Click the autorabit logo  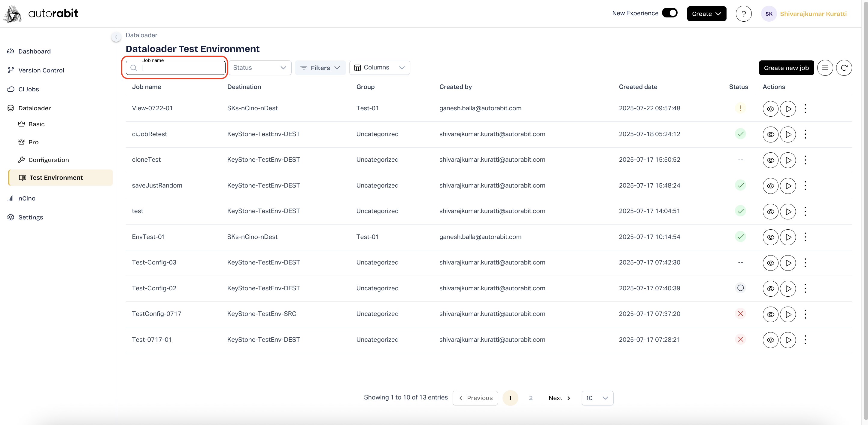[x=41, y=14]
